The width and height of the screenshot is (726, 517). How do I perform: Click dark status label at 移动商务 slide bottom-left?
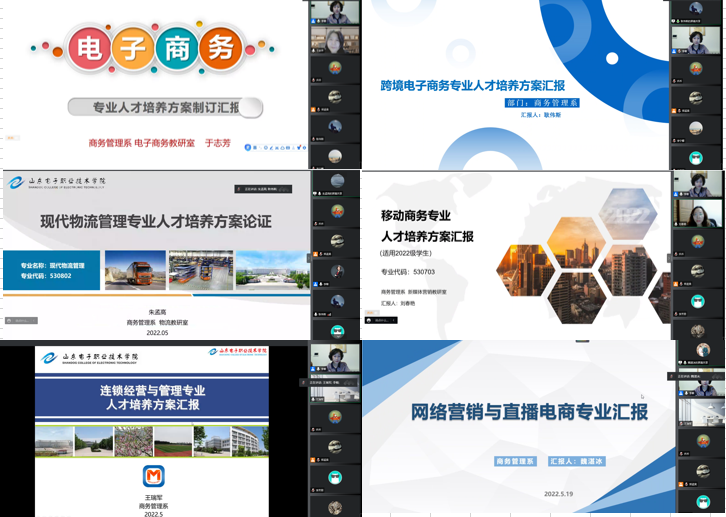coord(383,320)
